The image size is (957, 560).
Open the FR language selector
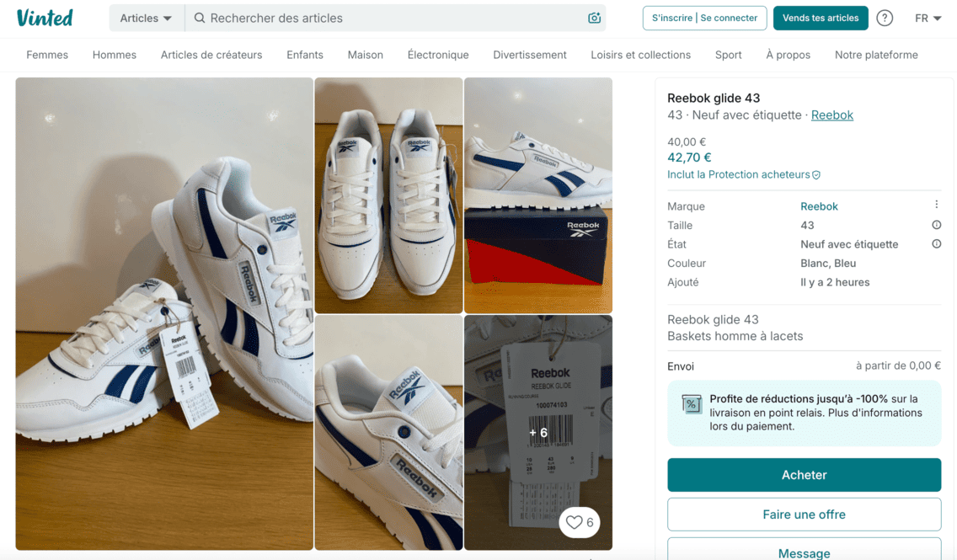[x=928, y=17]
